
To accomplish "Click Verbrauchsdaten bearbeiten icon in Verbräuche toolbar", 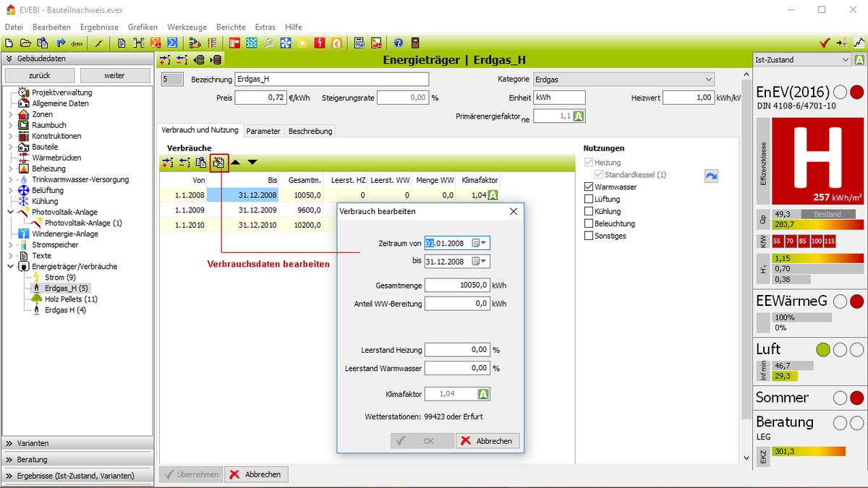I will pyautogui.click(x=218, y=163).
